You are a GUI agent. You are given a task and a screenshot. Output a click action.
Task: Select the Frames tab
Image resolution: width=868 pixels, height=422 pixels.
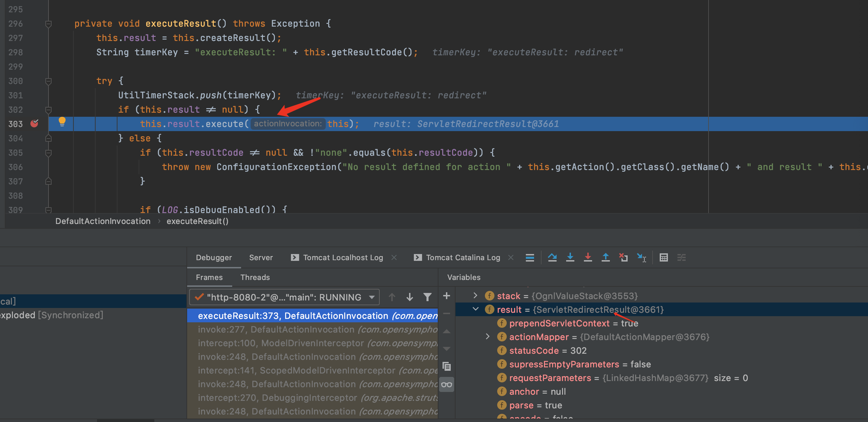(x=209, y=277)
